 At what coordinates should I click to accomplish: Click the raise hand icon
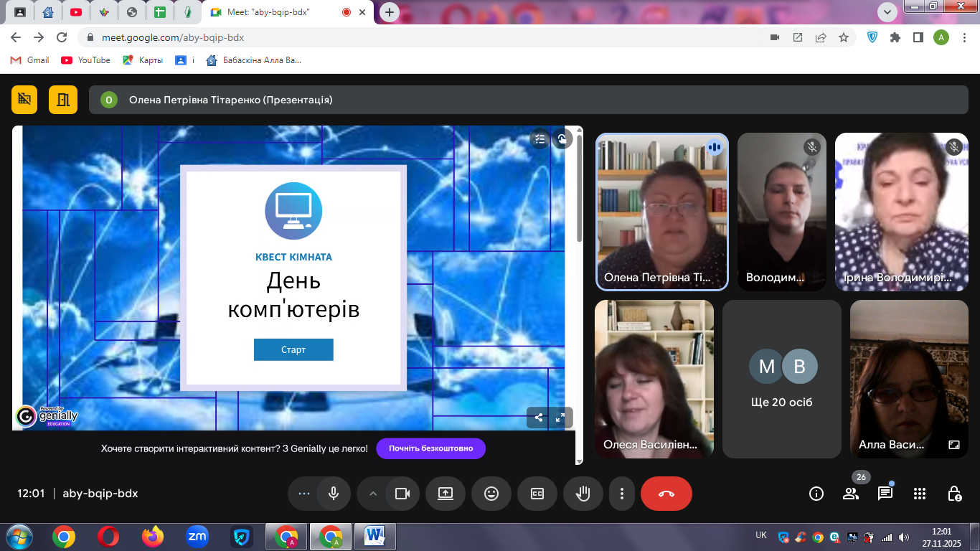(584, 494)
